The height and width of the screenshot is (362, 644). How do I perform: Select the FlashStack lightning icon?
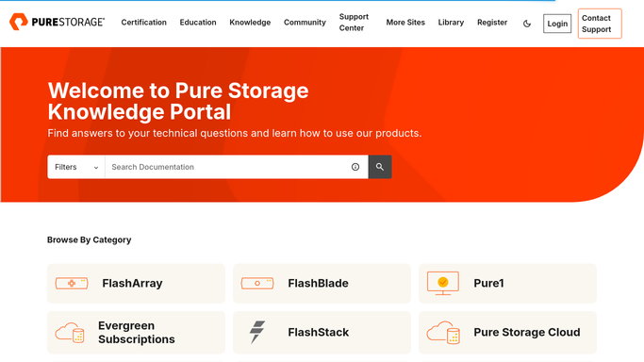click(257, 332)
